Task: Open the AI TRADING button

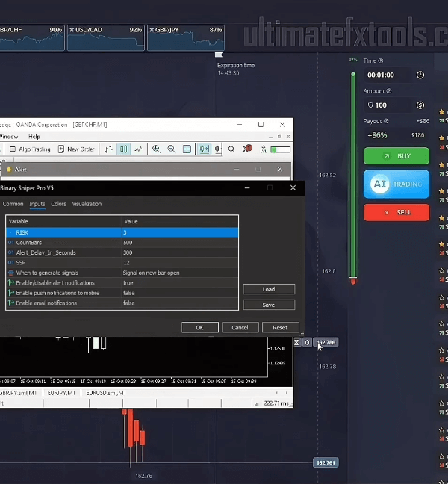Action: (x=396, y=184)
